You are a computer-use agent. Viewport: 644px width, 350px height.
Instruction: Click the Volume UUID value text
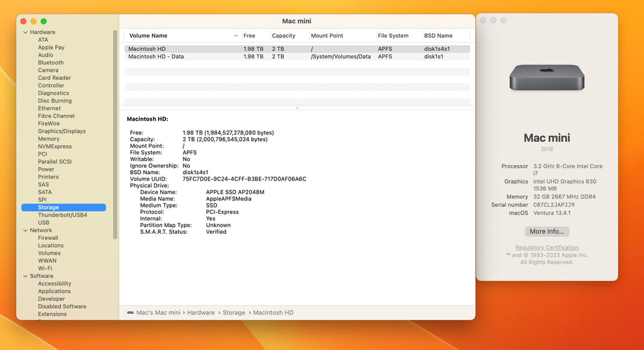click(x=244, y=179)
